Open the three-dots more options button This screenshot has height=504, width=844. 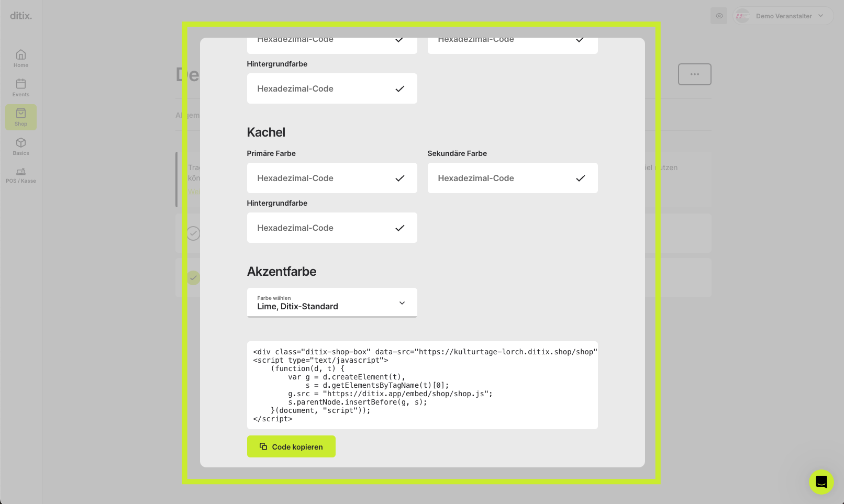[694, 74]
